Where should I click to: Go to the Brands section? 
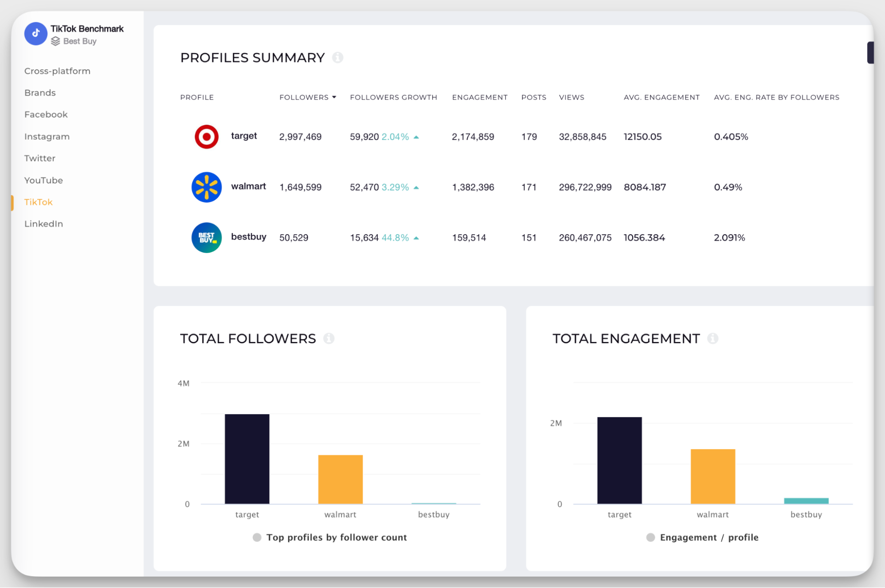tap(40, 92)
